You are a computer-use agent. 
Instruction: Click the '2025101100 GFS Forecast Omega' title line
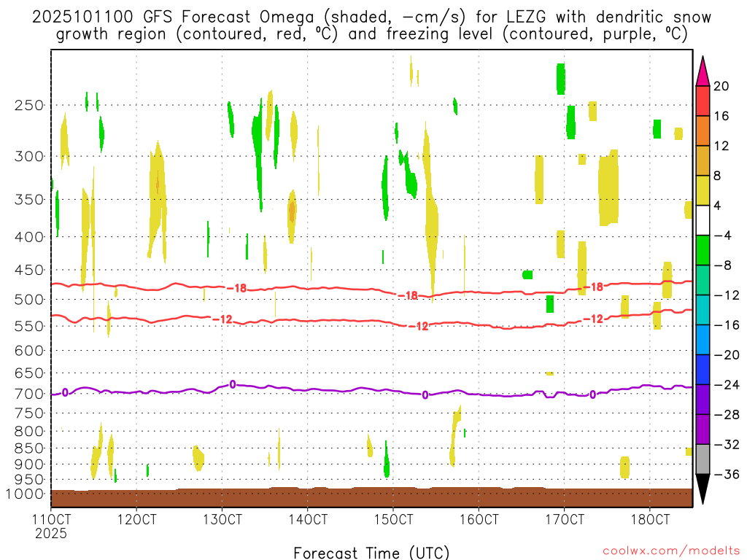coord(371,17)
